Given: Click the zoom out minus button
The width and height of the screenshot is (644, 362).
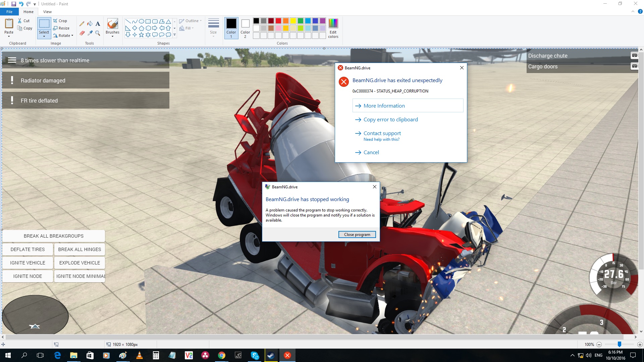Looking at the screenshot, I should [x=599, y=344].
